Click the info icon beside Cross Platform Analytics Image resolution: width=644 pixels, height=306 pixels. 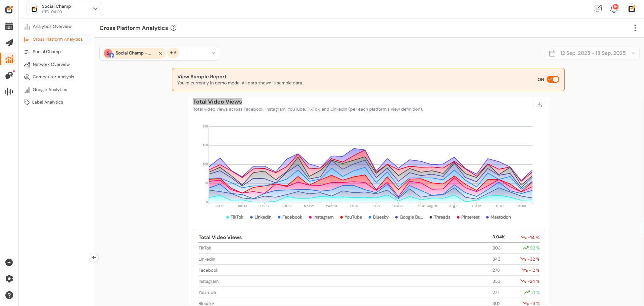tap(173, 28)
